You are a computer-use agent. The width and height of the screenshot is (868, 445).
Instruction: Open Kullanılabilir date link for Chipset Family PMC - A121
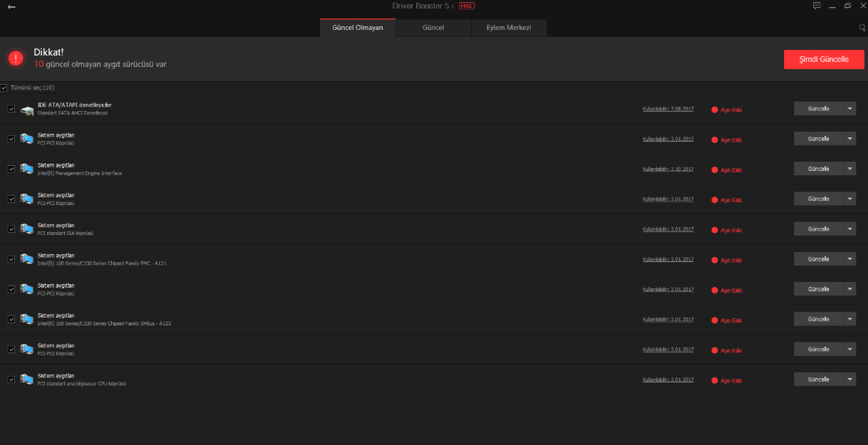(x=668, y=260)
